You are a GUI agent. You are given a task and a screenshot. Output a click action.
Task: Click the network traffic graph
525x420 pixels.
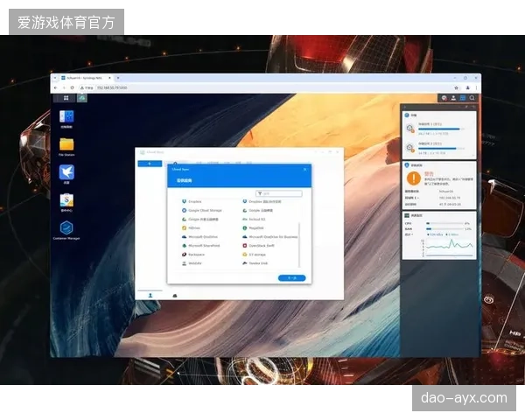449,248
